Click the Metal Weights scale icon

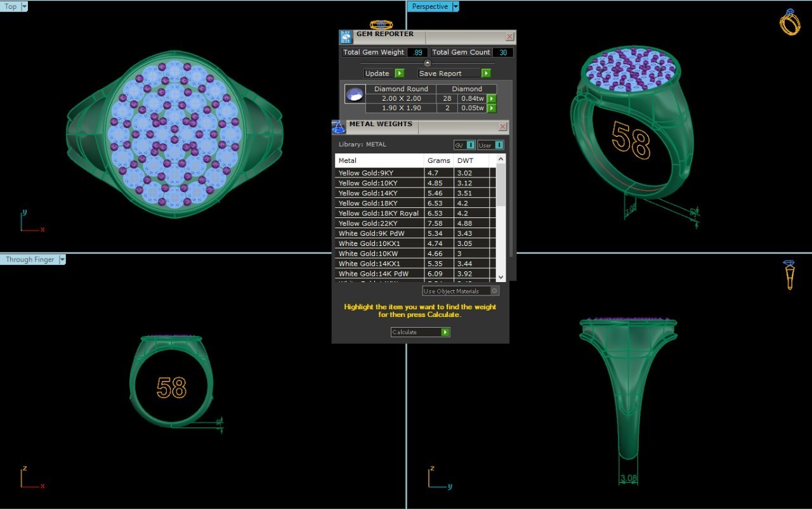click(x=339, y=127)
